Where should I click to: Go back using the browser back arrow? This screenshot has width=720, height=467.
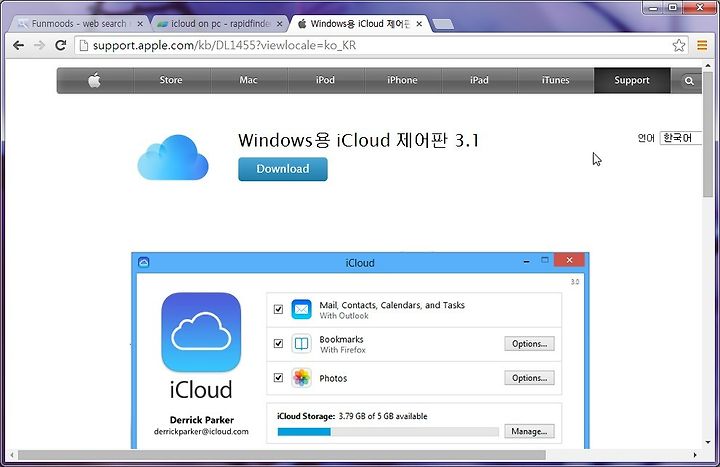tap(18, 45)
